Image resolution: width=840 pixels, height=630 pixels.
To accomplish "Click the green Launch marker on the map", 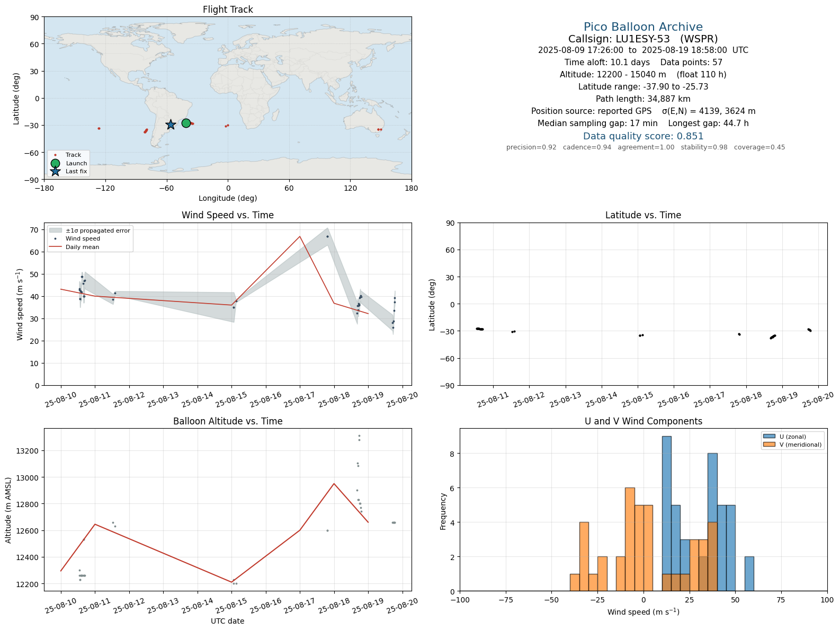I will pos(186,123).
